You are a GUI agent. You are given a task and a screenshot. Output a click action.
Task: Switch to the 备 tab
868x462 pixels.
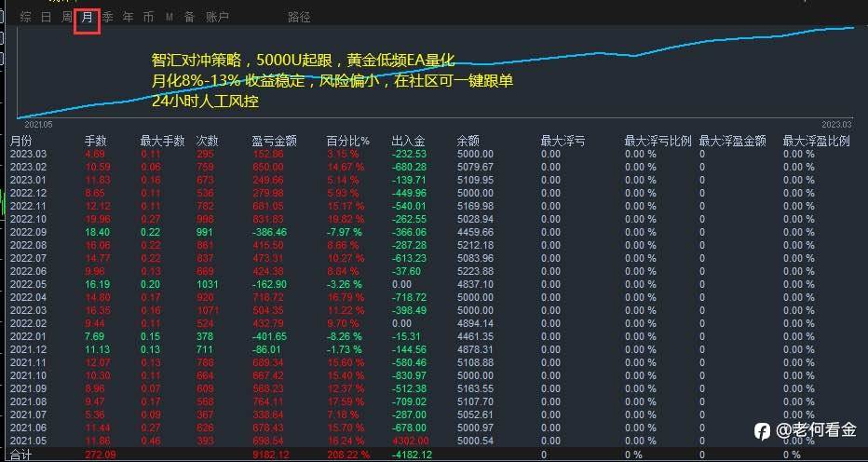(x=190, y=17)
